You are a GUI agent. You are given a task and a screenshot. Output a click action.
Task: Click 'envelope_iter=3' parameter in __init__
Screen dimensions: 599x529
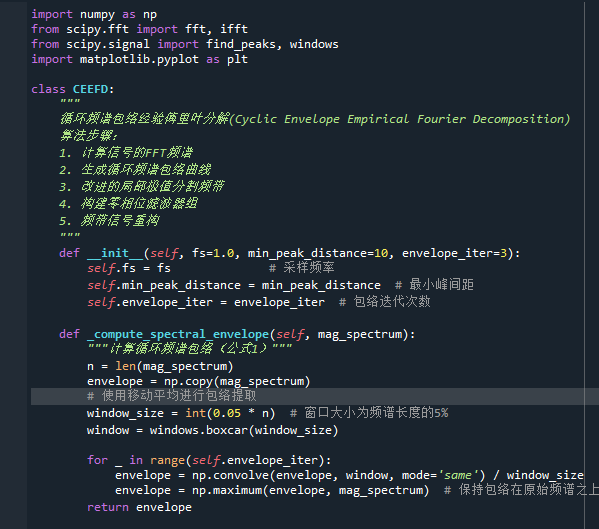(454, 253)
